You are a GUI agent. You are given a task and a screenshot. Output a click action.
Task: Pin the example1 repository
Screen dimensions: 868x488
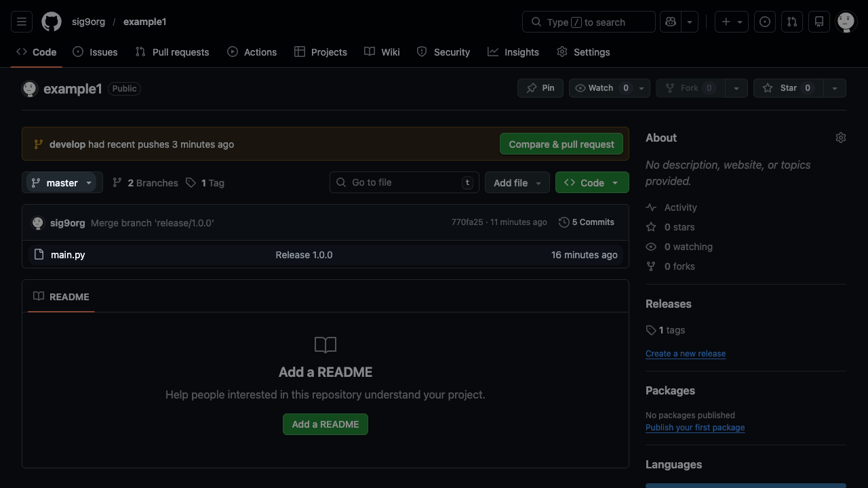[540, 88]
